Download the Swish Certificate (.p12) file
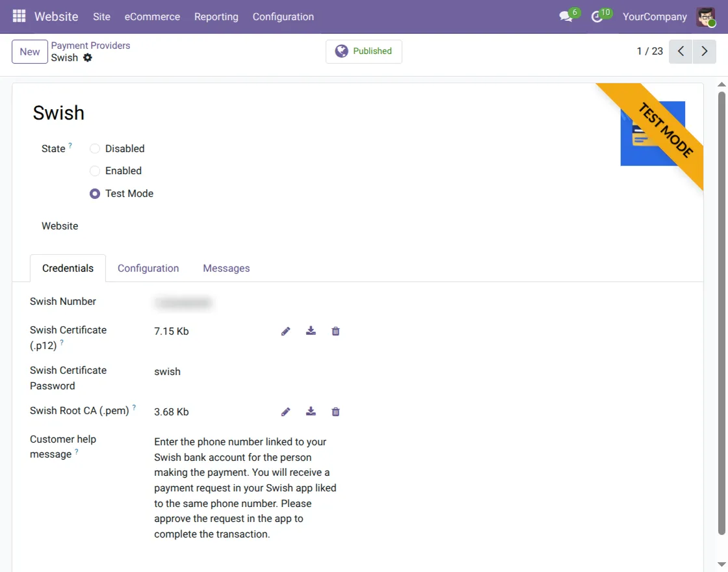Image resolution: width=728 pixels, height=572 pixels. click(x=311, y=331)
